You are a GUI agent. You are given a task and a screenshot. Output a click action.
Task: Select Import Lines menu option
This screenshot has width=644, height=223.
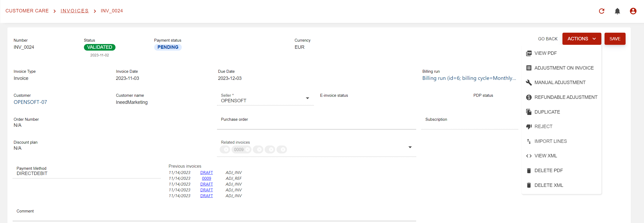pyautogui.click(x=550, y=141)
